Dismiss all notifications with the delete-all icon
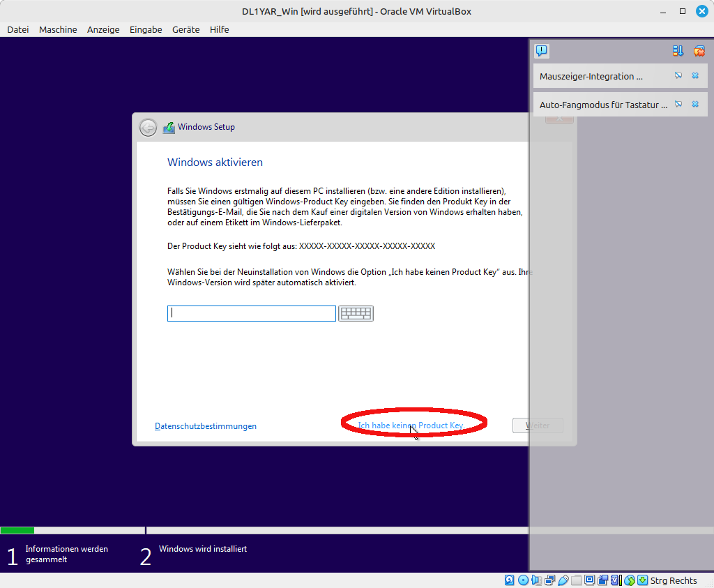Viewport: 714px width, 588px height. click(x=699, y=51)
